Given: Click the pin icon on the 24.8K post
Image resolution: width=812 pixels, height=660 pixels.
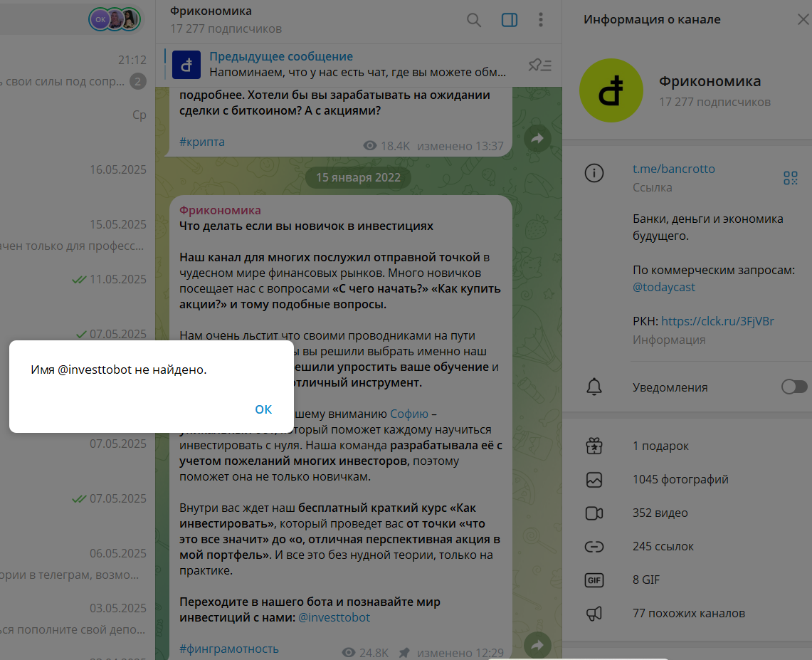Looking at the screenshot, I should (x=404, y=653).
